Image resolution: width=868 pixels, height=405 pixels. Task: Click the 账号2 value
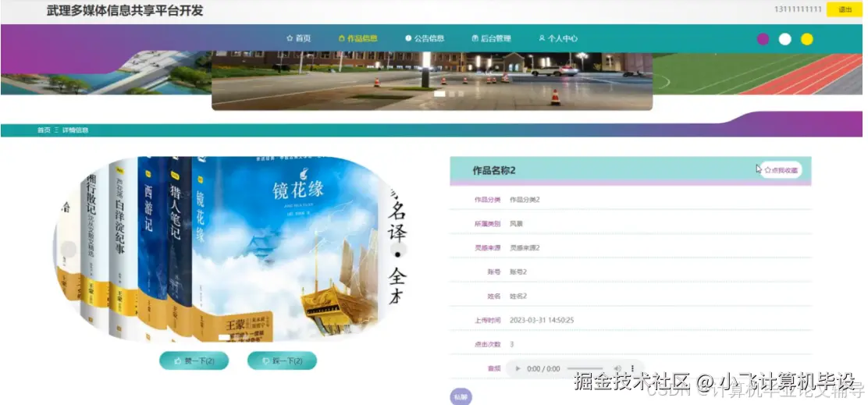518,272
